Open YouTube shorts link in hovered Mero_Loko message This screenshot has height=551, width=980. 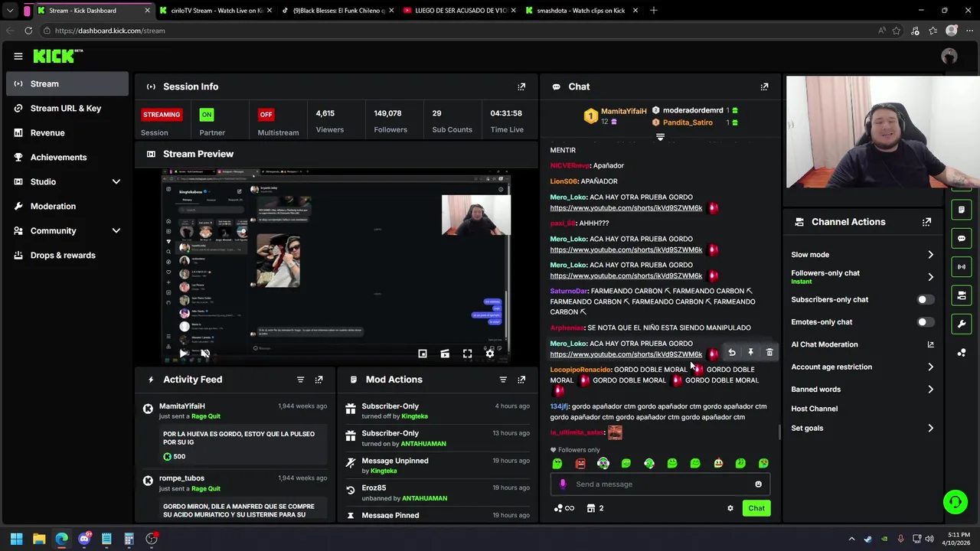point(626,354)
